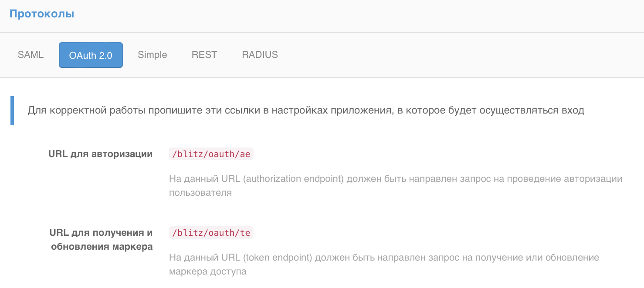Open the Simple protocol tab
Screen dimensions: 644x288
tap(152, 54)
